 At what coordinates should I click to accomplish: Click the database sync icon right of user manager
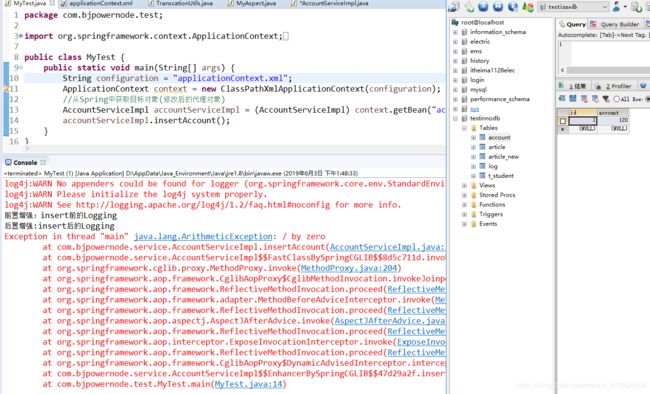coord(636,7)
